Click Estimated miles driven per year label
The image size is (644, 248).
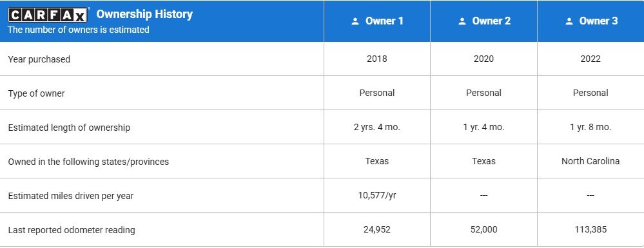coord(71,196)
